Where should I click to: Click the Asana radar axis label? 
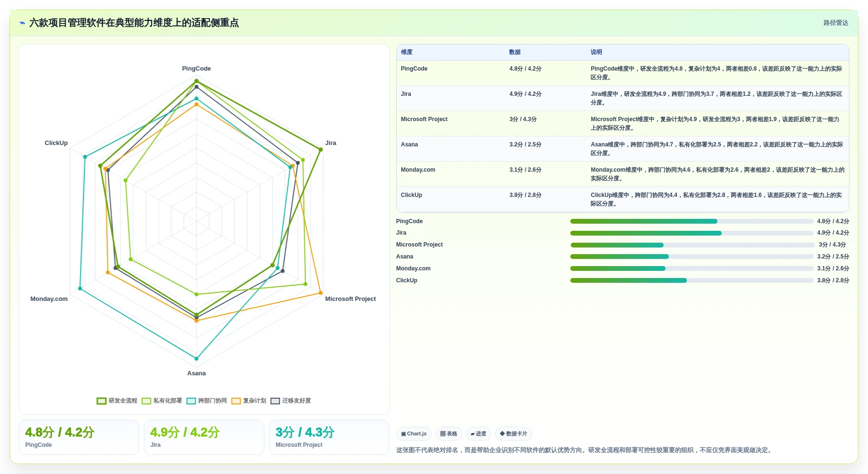tap(196, 373)
